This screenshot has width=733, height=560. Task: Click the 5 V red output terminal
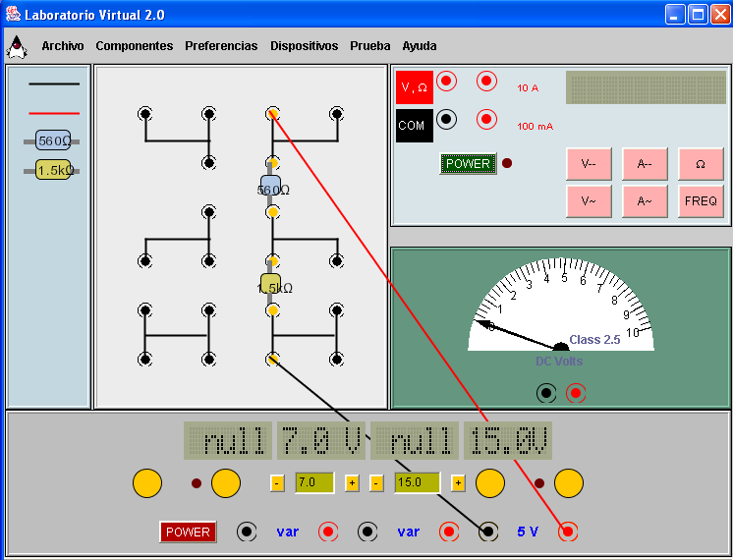[567, 532]
